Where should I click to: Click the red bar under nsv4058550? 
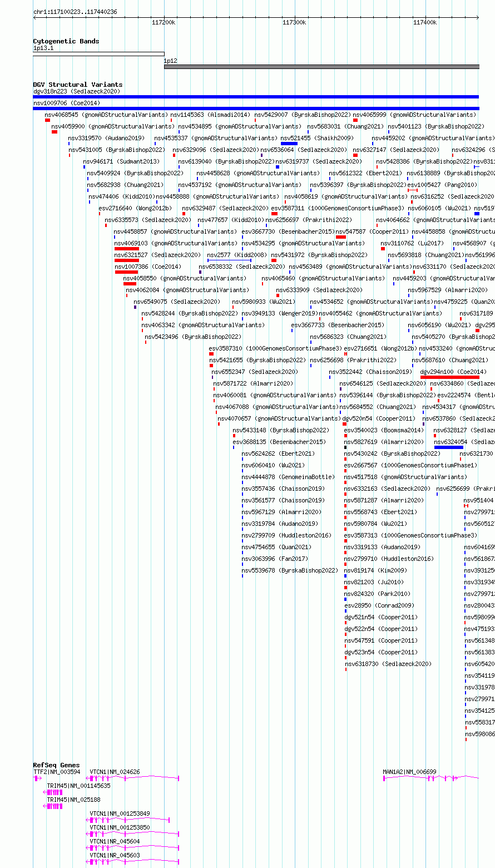point(130,284)
